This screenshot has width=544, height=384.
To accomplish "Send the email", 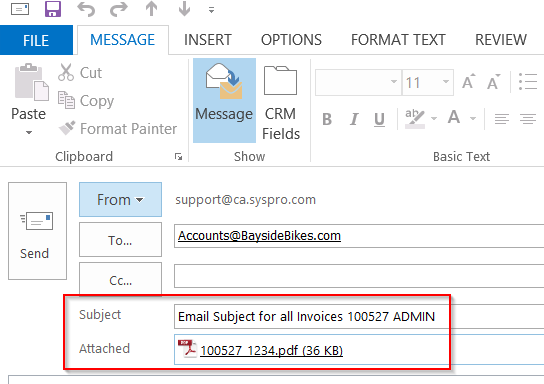I will (37, 231).
